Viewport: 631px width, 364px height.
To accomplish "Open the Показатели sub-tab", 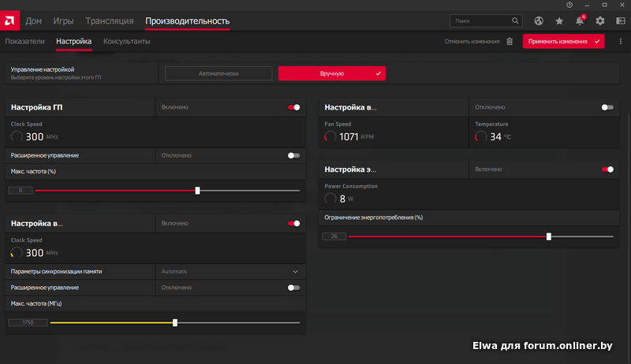I will (24, 41).
